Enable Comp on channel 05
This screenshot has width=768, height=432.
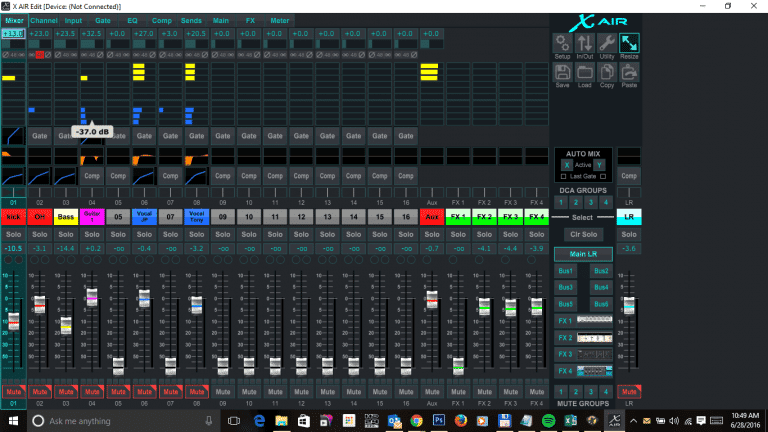pos(118,175)
